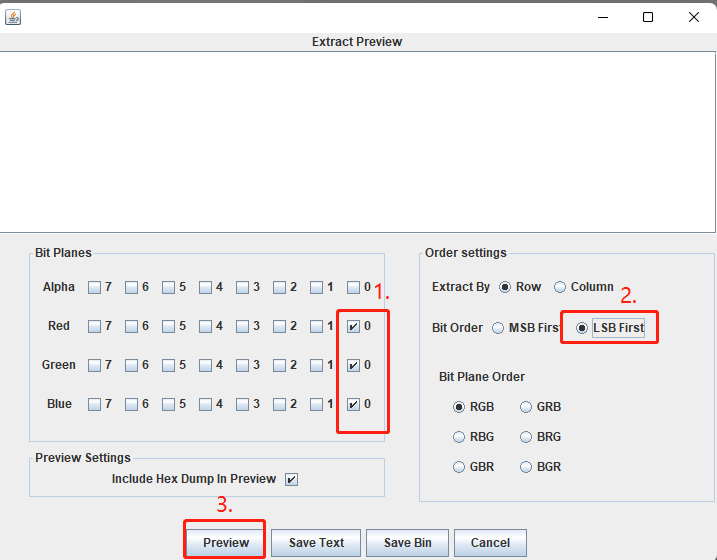717x560 pixels.
Task: Click Save Text button
Action: click(316, 543)
